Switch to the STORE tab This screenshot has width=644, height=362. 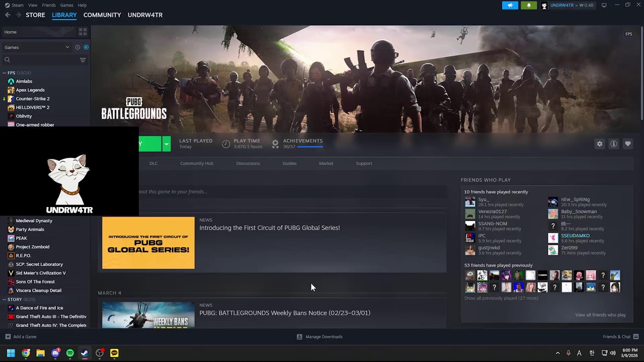point(35,15)
